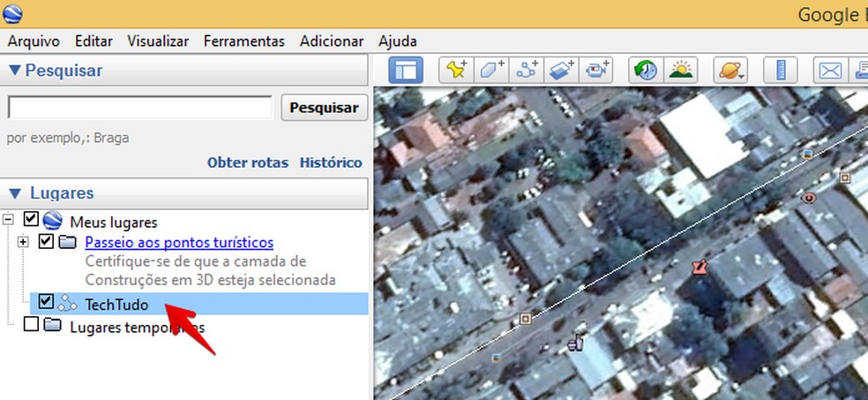
Task: Click the Email envelope icon
Action: (830, 71)
